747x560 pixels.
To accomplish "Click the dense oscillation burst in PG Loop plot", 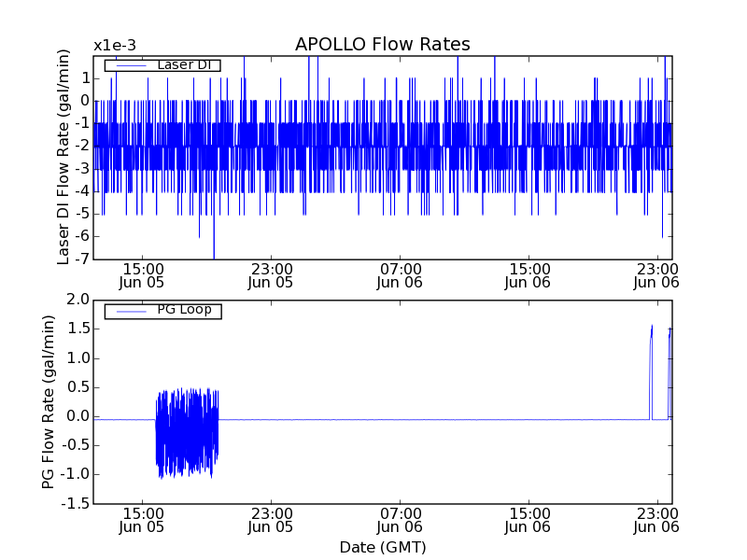I will [x=187, y=432].
